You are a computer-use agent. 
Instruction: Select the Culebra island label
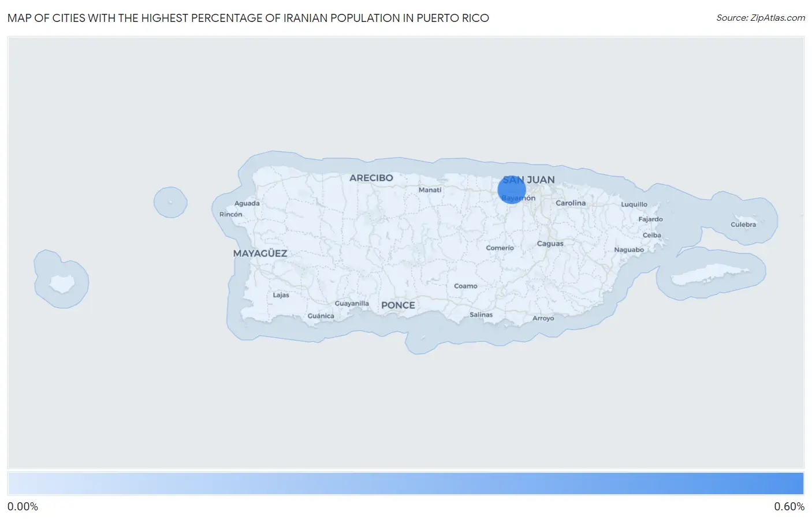[x=743, y=225]
